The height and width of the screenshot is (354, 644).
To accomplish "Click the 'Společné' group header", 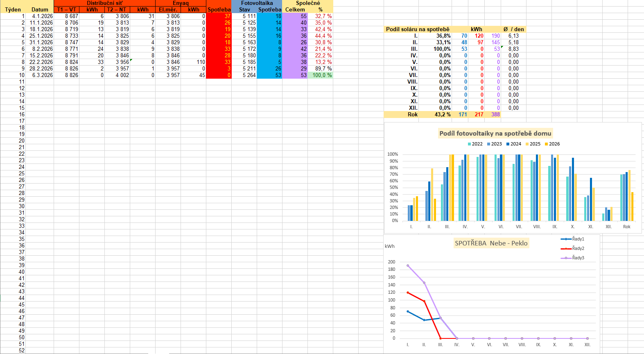I will tap(308, 3).
